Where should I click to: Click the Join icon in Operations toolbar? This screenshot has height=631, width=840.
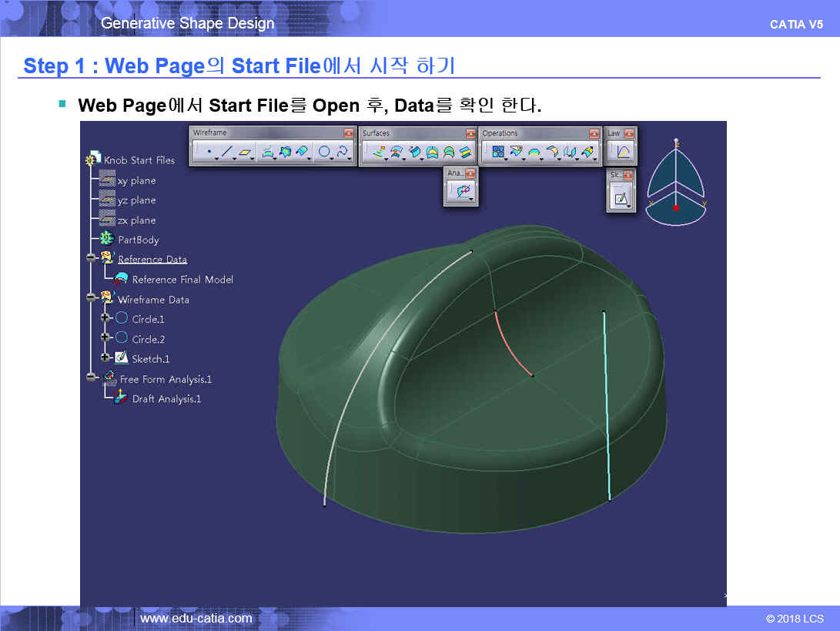[x=498, y=153]
